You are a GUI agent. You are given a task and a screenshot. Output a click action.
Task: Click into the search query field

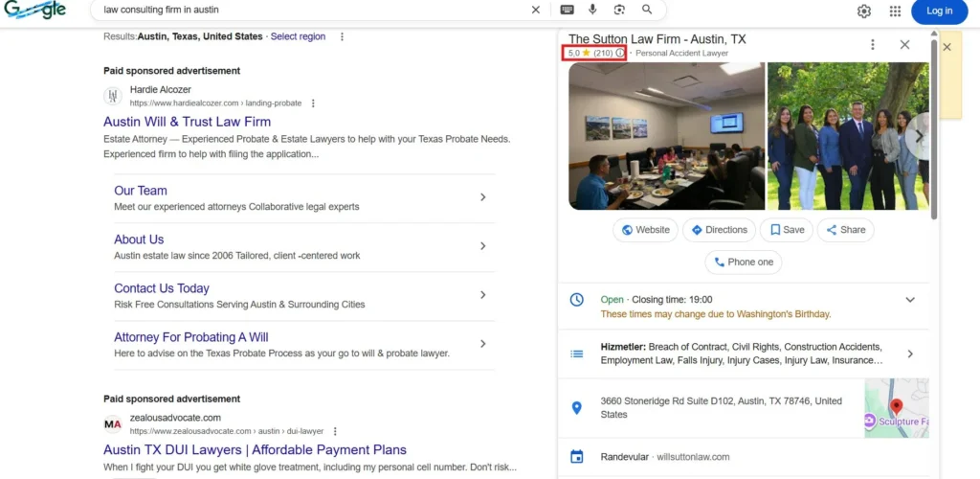tap(313, 10)
